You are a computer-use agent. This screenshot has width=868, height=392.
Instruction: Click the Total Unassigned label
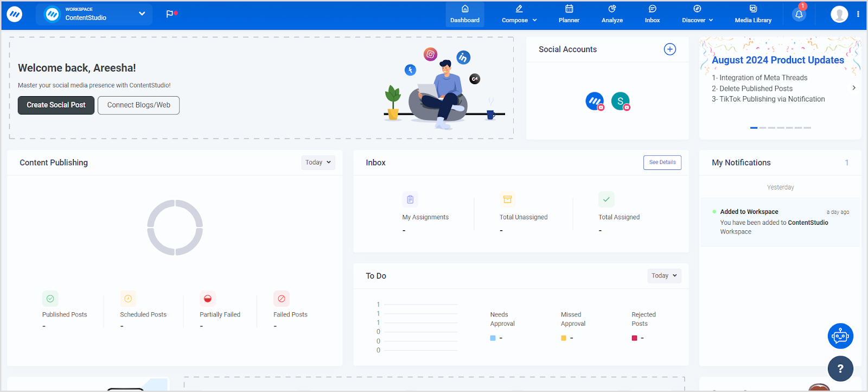pos(524,217)
